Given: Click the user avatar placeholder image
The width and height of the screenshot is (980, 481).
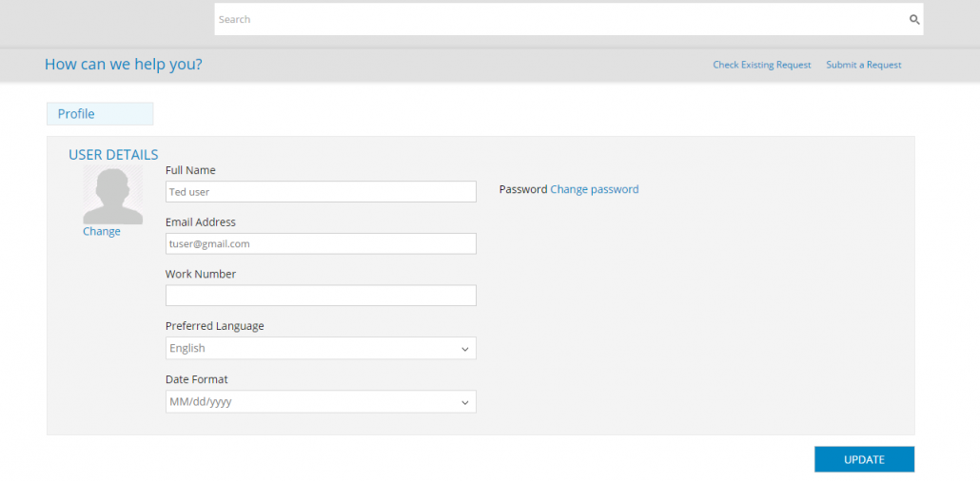Looking at the screenshot, I should (x=113, y=195).
